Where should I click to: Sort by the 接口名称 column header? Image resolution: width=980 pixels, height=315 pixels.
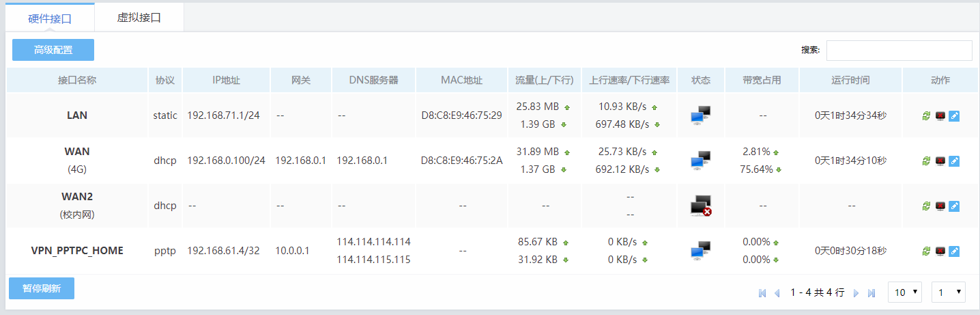77,80
